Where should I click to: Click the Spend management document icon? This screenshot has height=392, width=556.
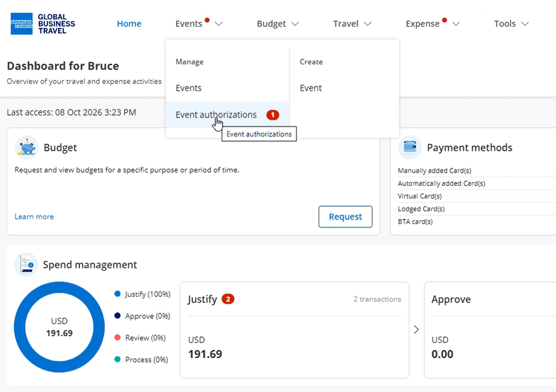[26, 264]
